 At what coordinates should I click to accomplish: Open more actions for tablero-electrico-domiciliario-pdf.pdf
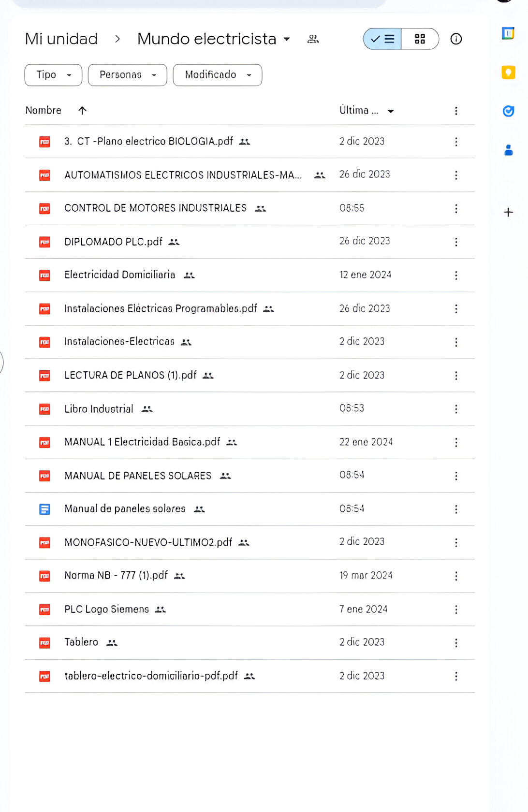456,676
